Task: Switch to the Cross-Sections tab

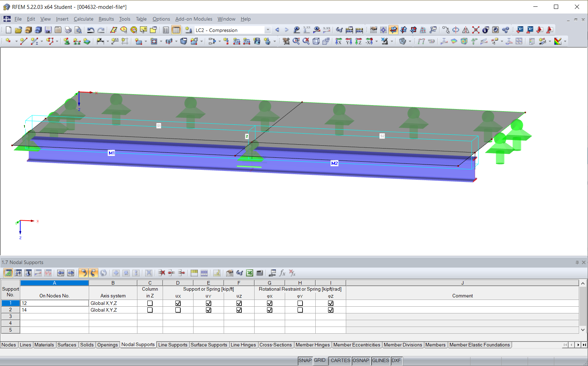Action: [276, 345]
